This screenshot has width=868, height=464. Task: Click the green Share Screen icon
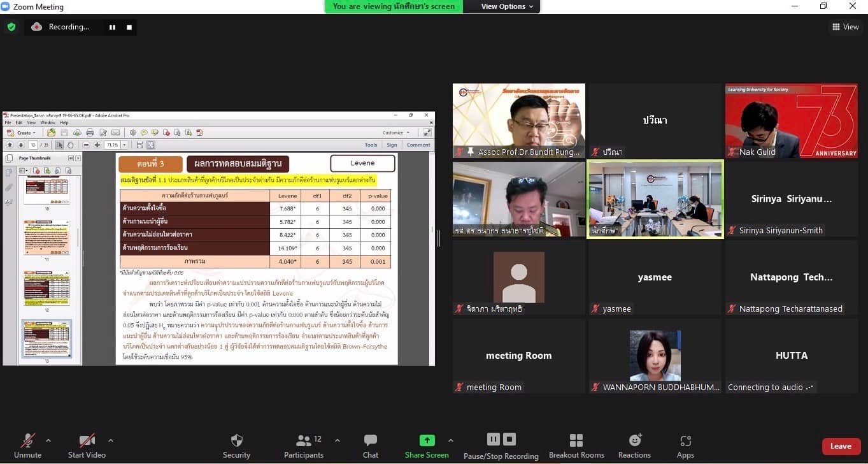tap(427, 440)
